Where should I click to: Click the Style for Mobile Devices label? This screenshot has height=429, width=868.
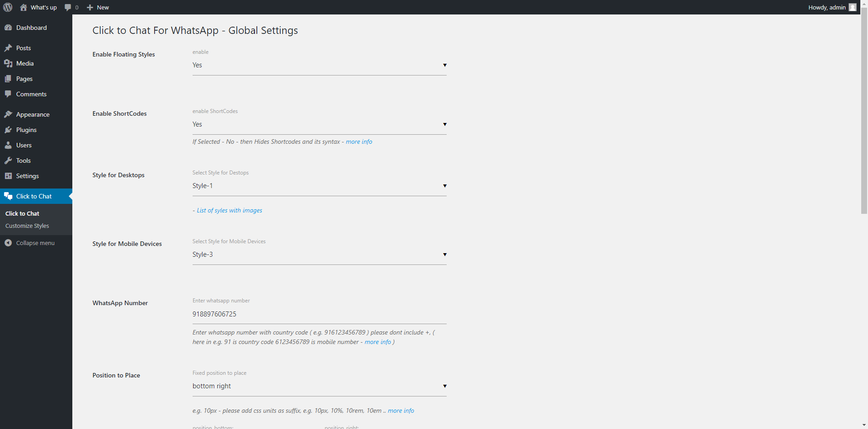[x=127, y=244]
